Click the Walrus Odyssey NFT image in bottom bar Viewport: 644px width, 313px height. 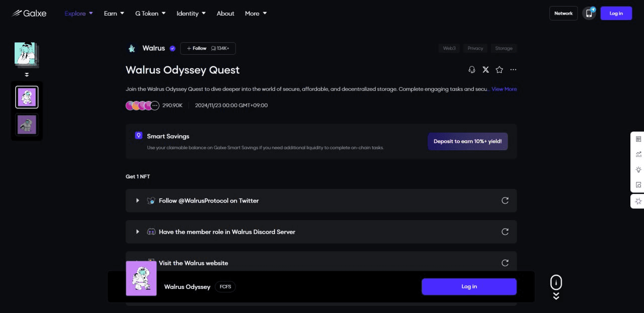click(x=141, y=278)
